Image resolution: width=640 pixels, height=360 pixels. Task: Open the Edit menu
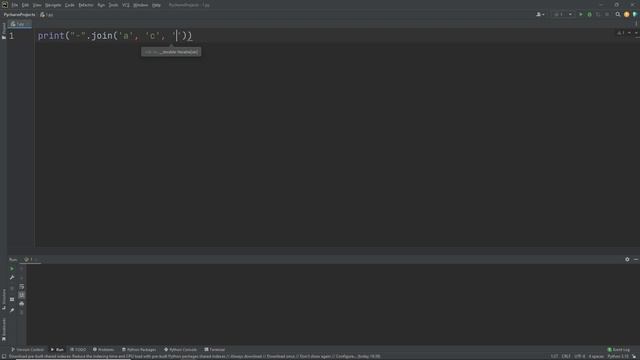(25, 5)
